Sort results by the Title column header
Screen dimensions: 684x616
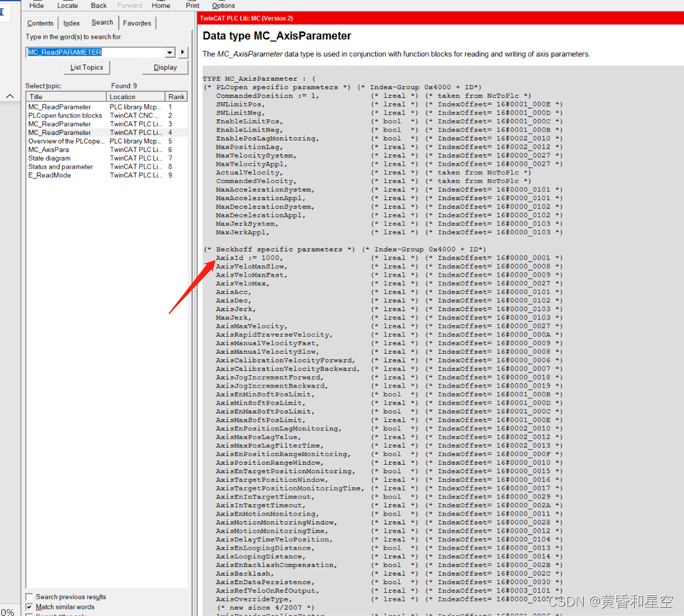(x=66, y=96)
